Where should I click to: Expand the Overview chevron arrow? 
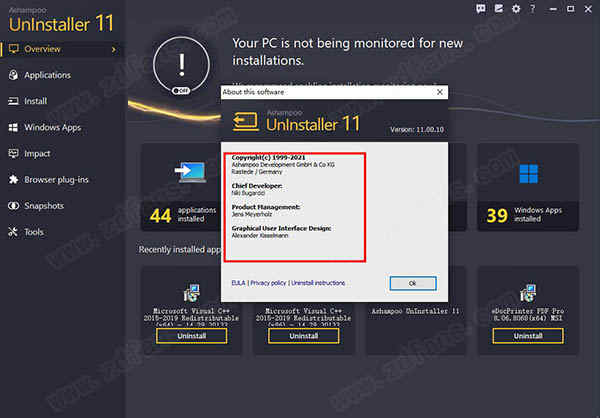(x=114, y=49)
